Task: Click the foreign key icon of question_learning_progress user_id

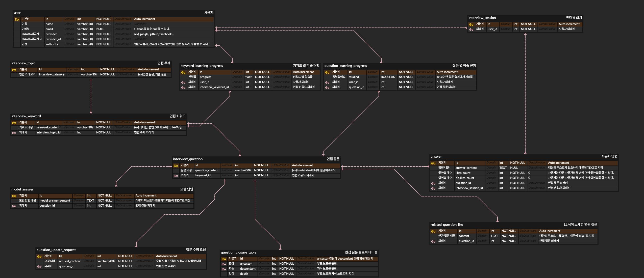Action: click(x=327, y=82)
